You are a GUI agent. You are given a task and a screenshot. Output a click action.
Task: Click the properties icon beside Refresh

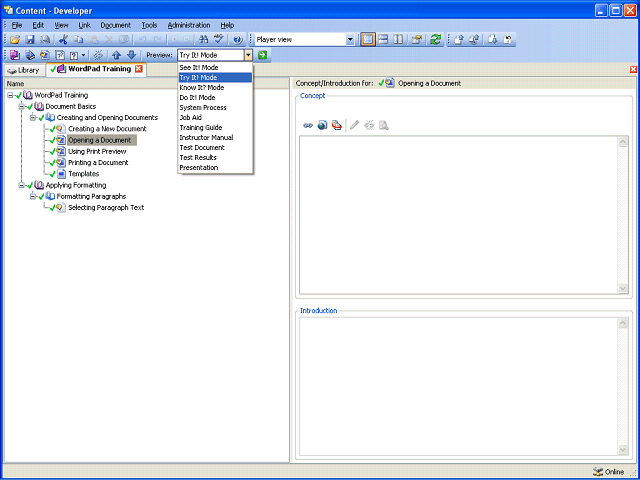[417, 40]
